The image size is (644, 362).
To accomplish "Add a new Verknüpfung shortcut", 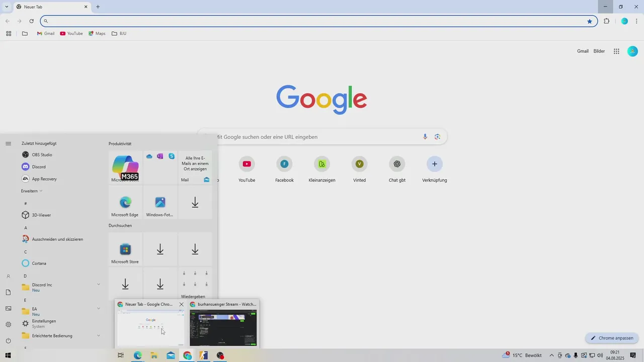I will tap(435, 169).
